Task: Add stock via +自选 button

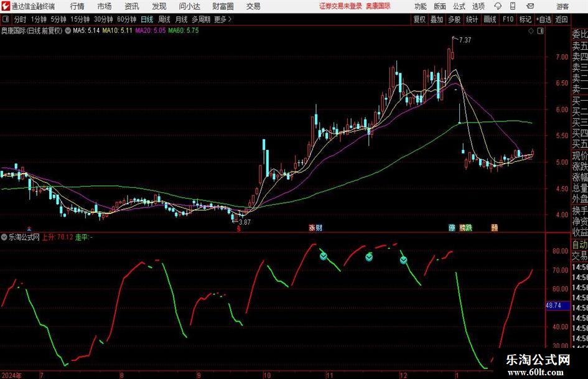Action: point(544,19)
